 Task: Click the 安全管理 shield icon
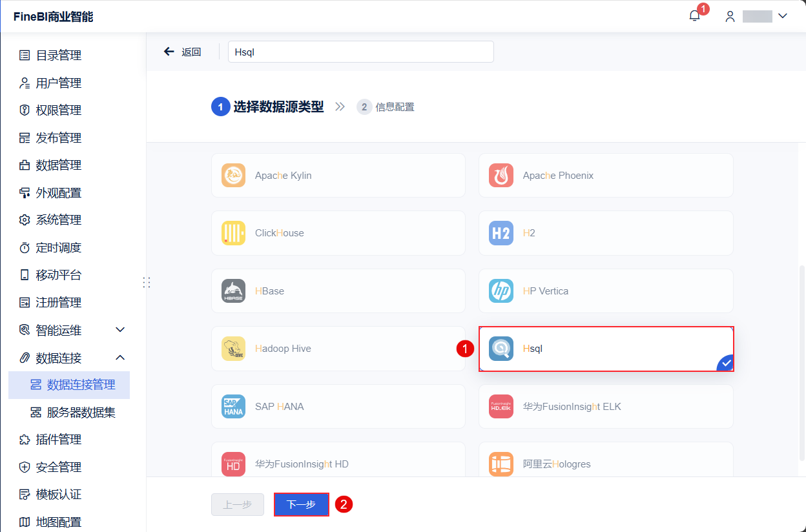(25, 467)
